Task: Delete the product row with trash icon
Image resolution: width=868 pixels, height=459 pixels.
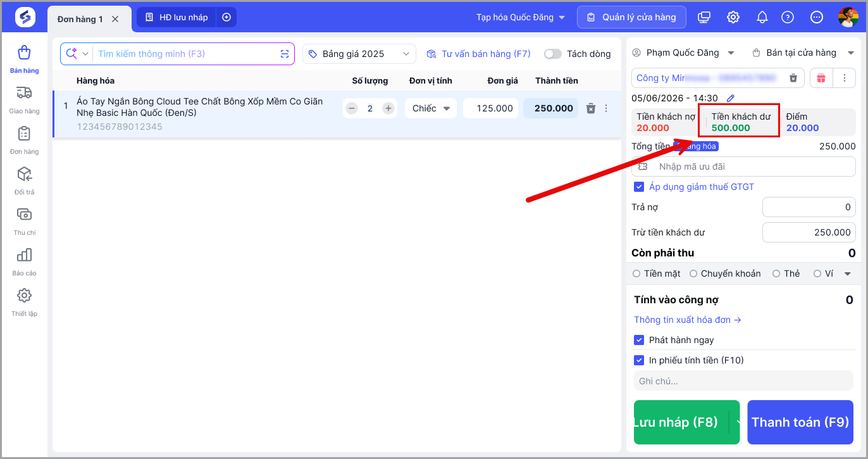Action: coord(590,108)
